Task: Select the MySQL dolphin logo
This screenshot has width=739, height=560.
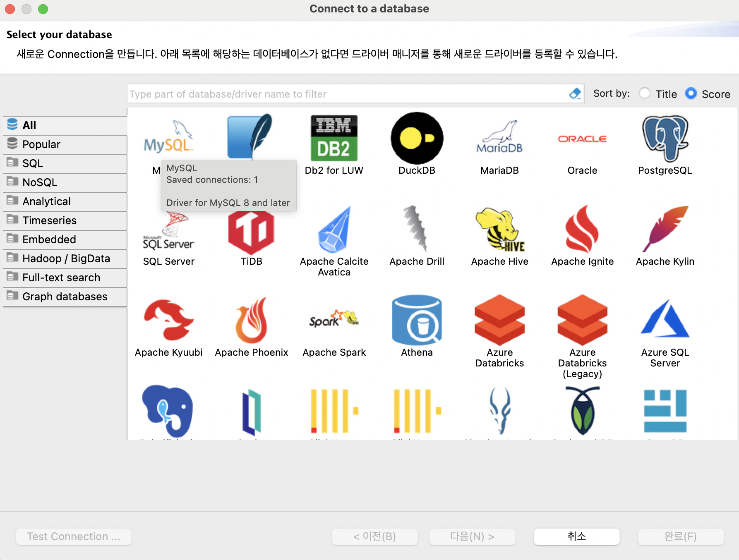Action: [168, 138]
